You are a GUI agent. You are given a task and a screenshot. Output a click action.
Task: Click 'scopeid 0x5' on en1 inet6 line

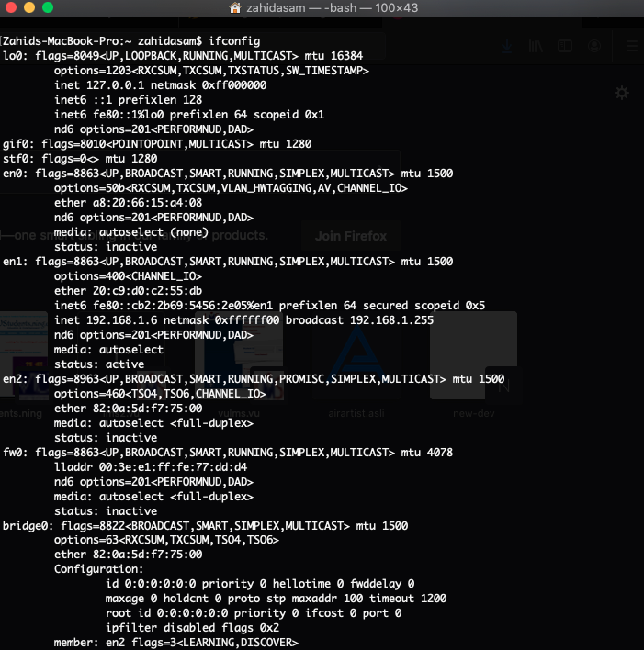click(449, 306)
